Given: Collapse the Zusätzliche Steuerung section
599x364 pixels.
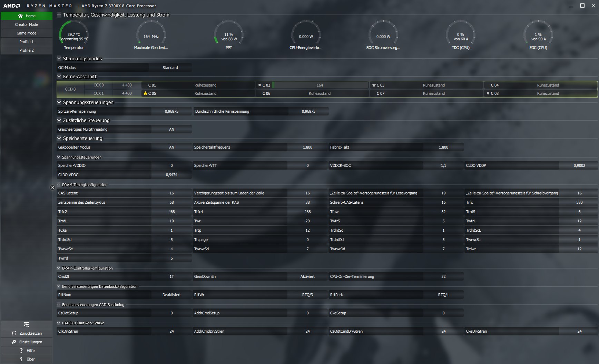Looking at the screenshot, I should (x=59, y=120).
